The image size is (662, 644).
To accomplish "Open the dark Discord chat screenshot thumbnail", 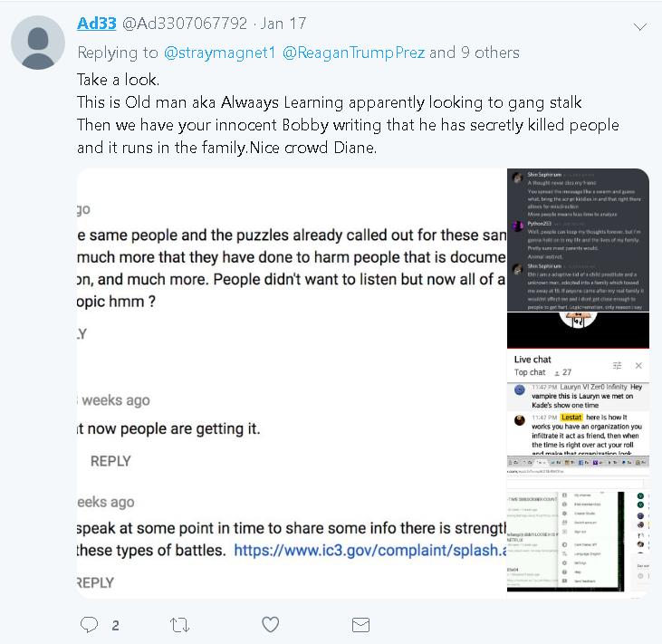I will 578,241.
